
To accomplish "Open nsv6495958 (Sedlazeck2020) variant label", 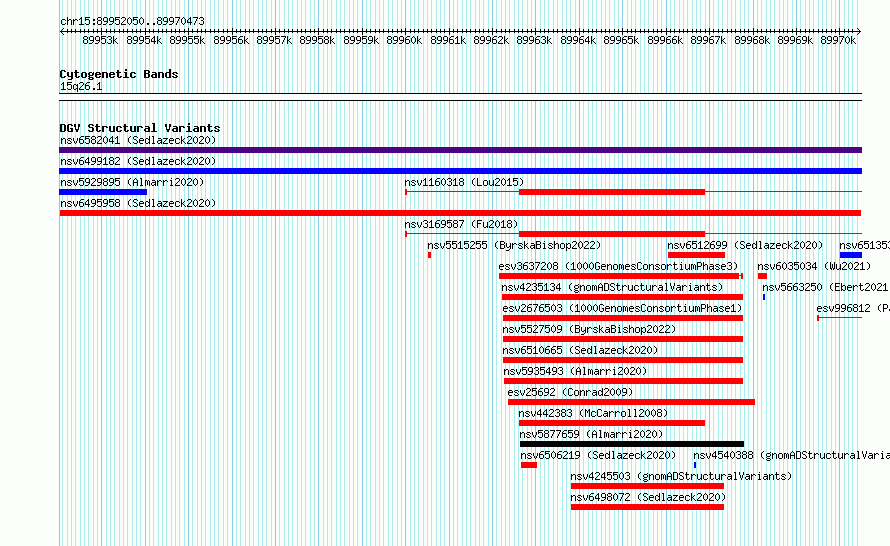I will tap(138, 203).
